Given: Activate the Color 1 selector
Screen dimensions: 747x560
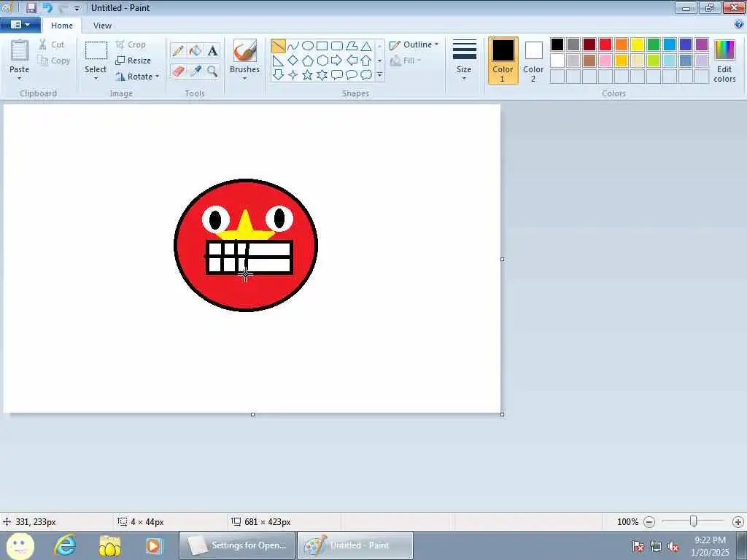Looking at the screenshot, I should (x=503, y=61).
